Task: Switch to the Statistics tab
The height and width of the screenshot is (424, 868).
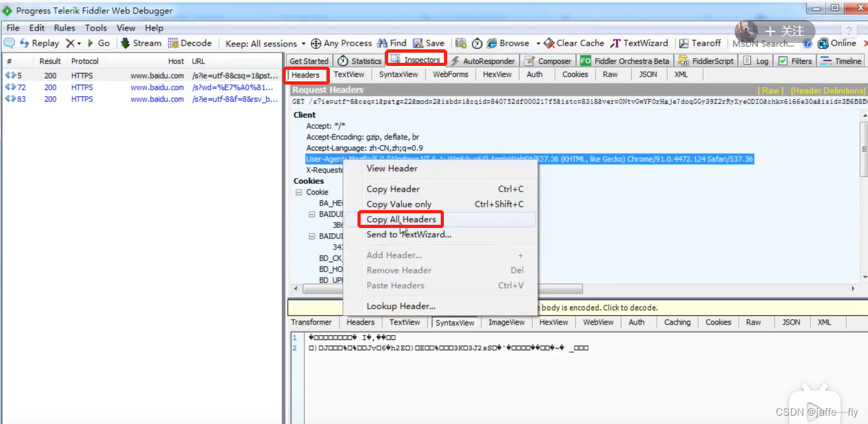Action: click(359, 61)
